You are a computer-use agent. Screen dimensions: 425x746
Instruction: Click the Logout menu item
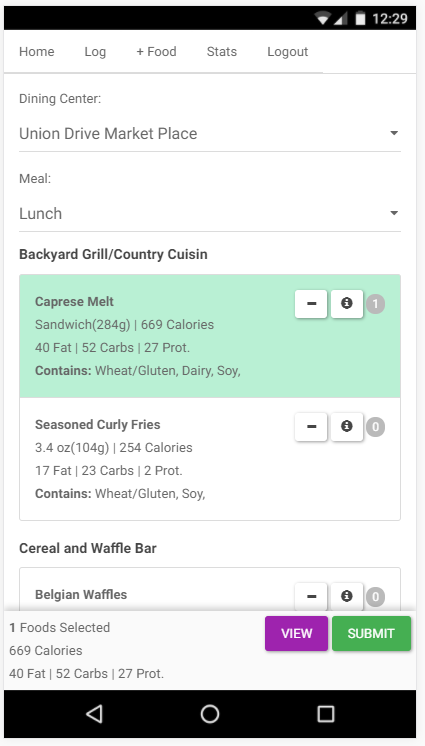287,51
